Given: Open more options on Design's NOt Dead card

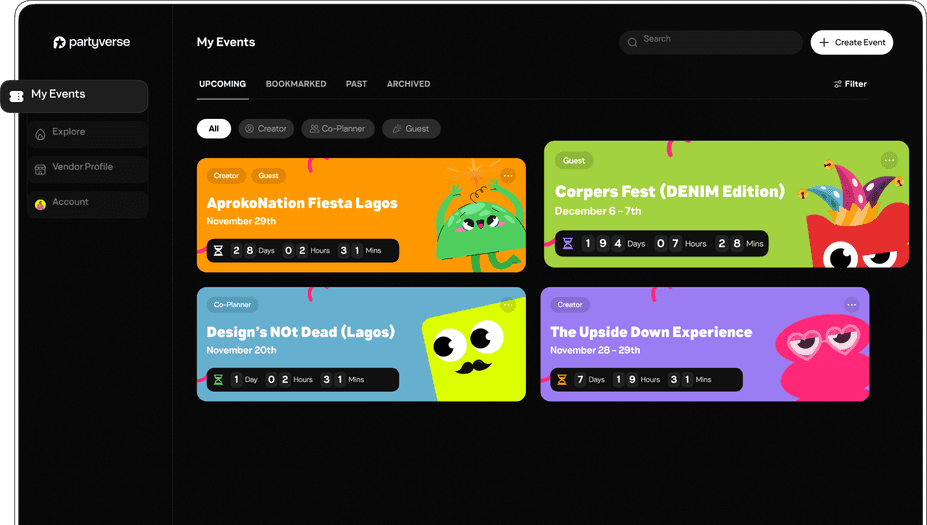Looking at the screenshot, I should [x=508, y=304].
